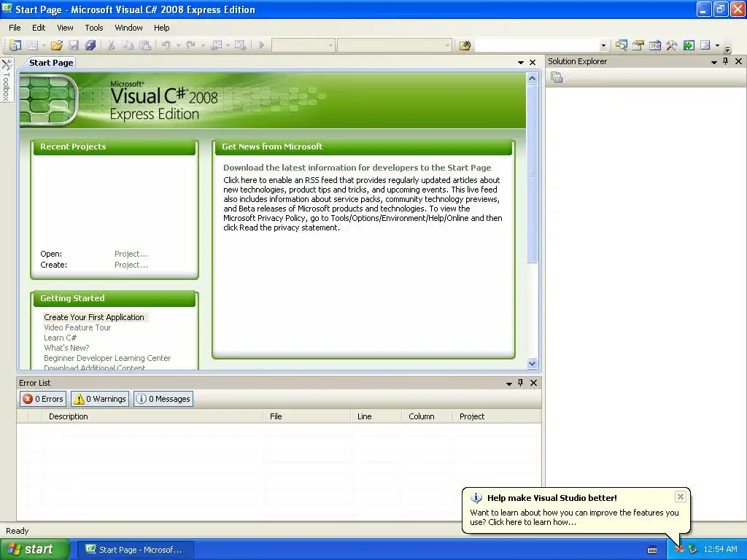This screenshot has height=560, width=747.
Task: Open the Find combo box dropdown arrow
Action: (603, 46)
